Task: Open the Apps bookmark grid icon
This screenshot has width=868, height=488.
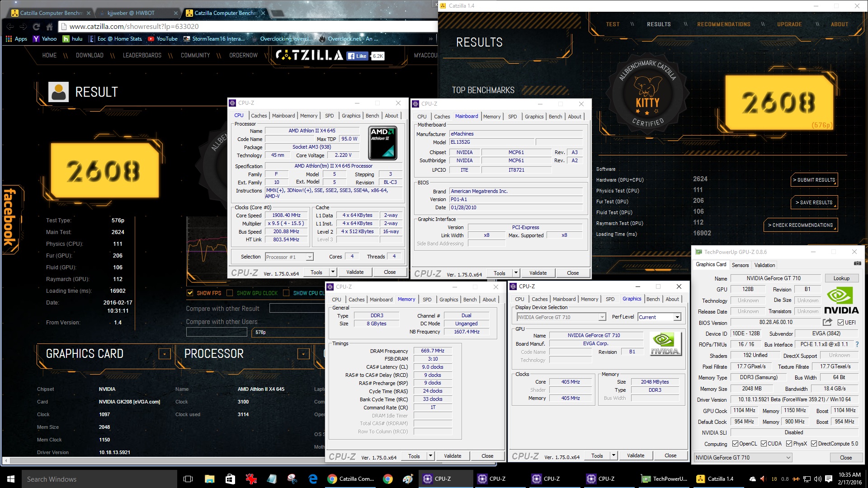Action: coord(9,39)
